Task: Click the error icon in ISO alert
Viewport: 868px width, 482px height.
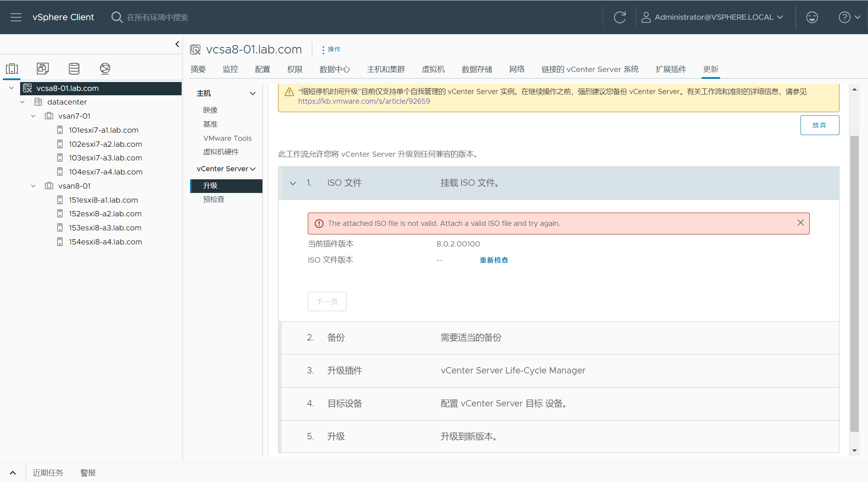Action: pyautogui.click(x=319, y=224)
